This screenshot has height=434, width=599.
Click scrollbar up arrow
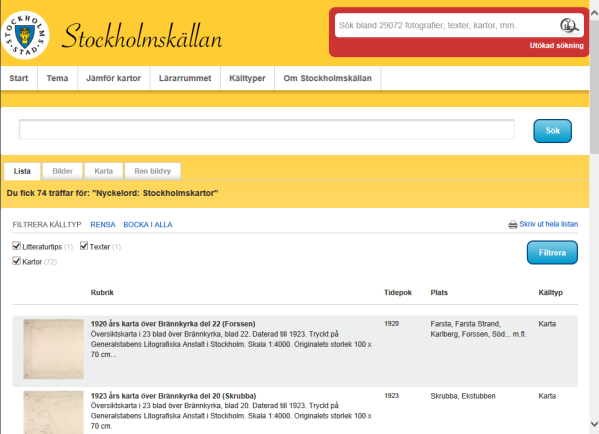(x=594, y=13)
